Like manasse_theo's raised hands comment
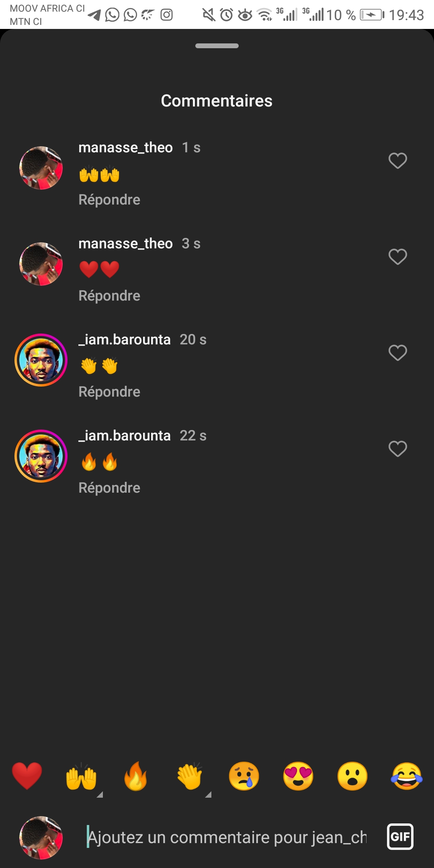434x868 pixels. click(398, 161)
